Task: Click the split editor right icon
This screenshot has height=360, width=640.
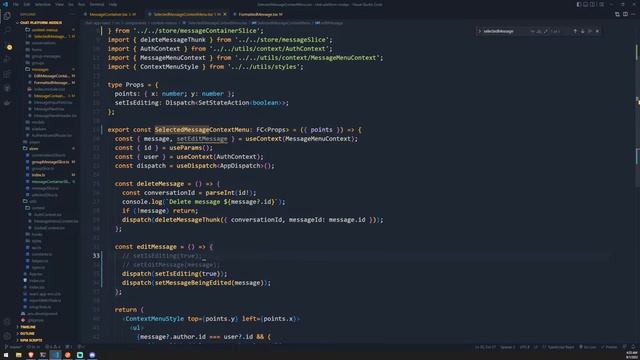Action: pos(625,14)
